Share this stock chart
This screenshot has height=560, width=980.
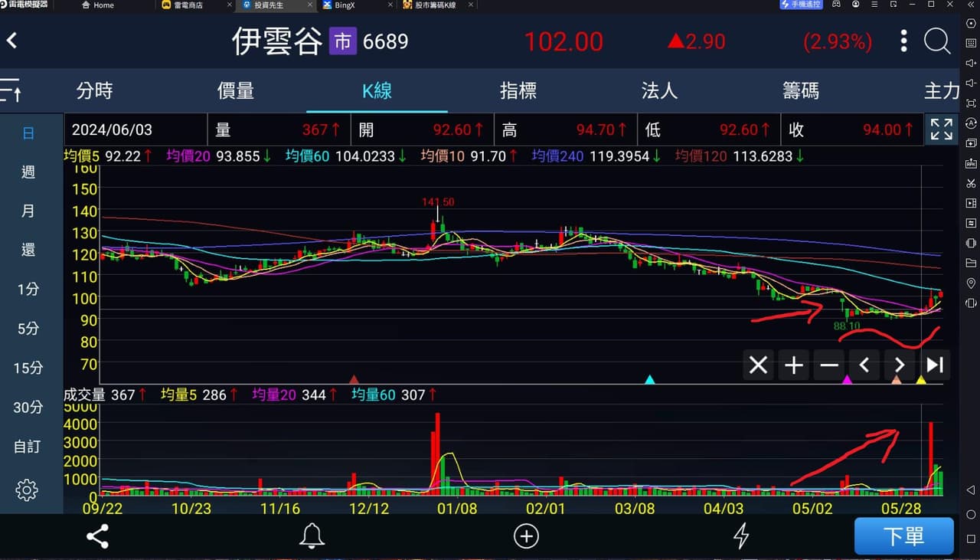(97, 536)
